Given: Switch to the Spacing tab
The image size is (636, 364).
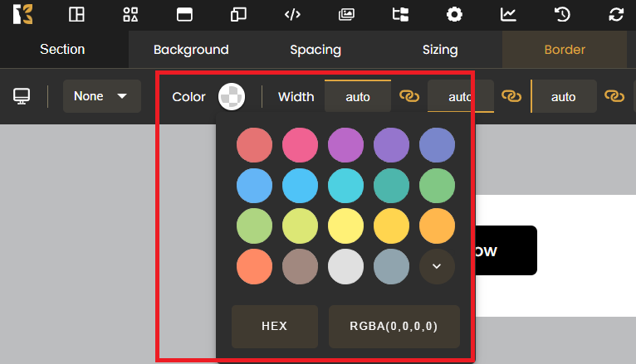Looking at the screenshot, I should (316, 50).
